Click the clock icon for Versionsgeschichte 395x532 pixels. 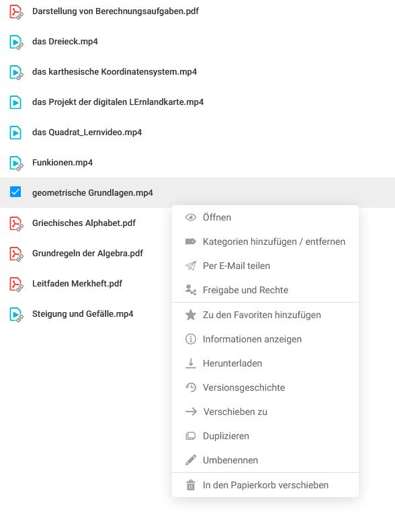tap(191, 387)
